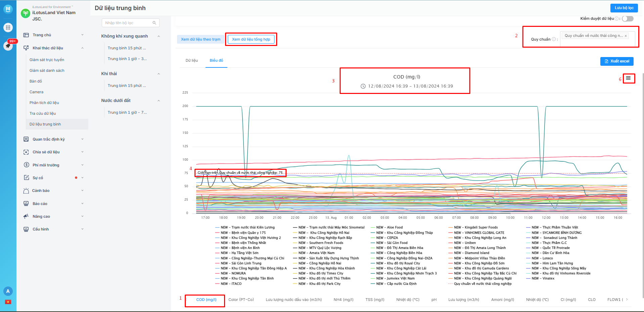Toggle legend Quy chuẩn về nước thải công nghiệp
This screenshot has width=644, height=312.
coord(480,284)
